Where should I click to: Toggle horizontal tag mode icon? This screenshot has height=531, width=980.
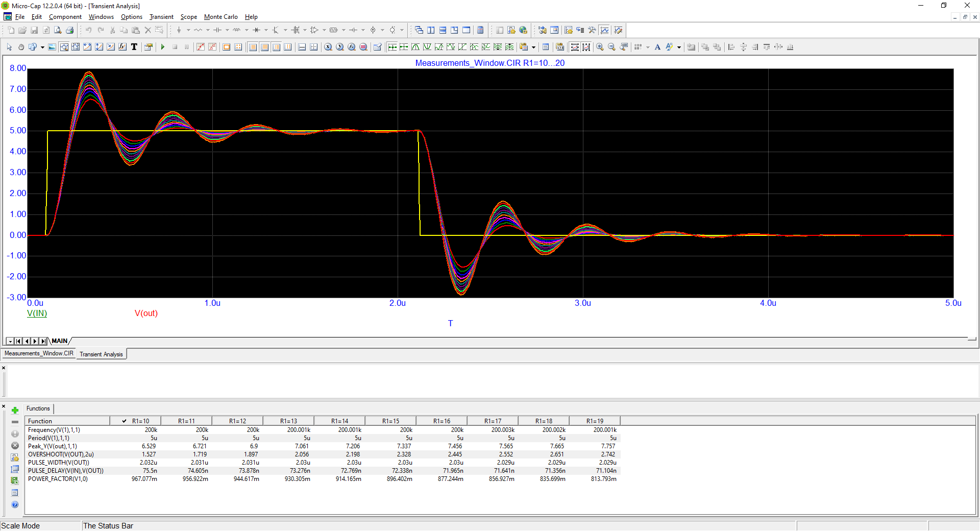(x=87, y=47)
